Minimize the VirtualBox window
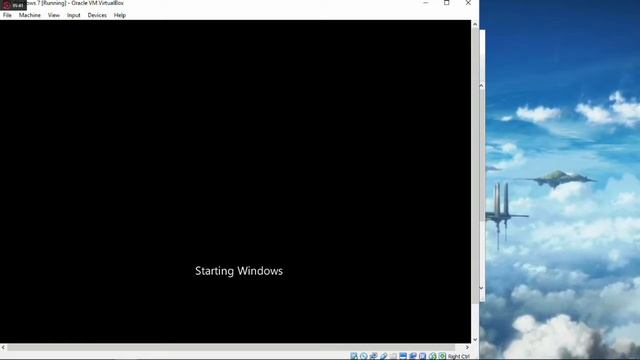Image resolution: width=640 pixels, height=360 pixels. pyautogui.click(x=426, y=3)
